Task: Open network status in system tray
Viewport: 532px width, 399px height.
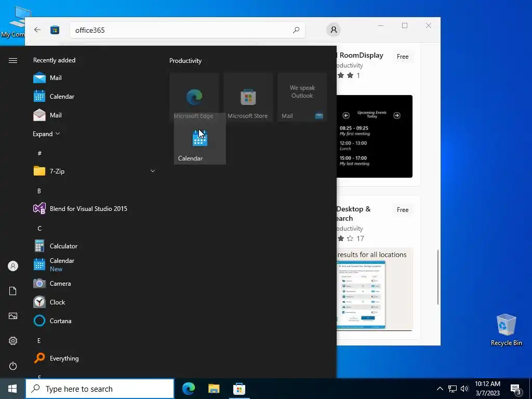Action: coord(453,389)
